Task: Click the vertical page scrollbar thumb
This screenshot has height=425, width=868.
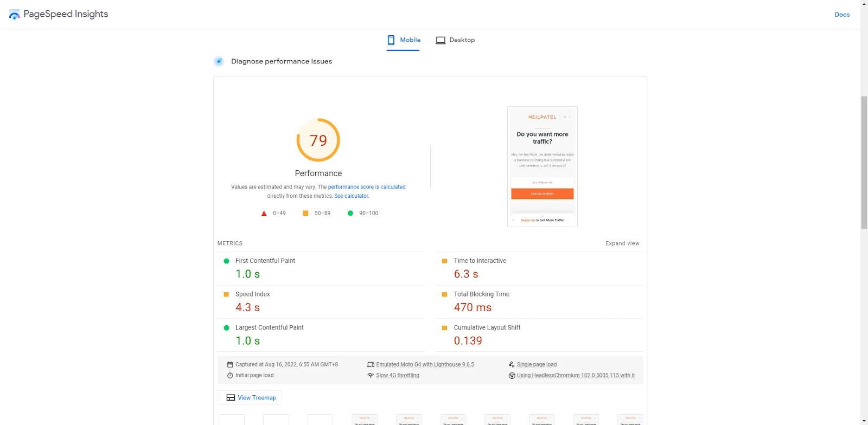Action: click(x=864, y=163)
